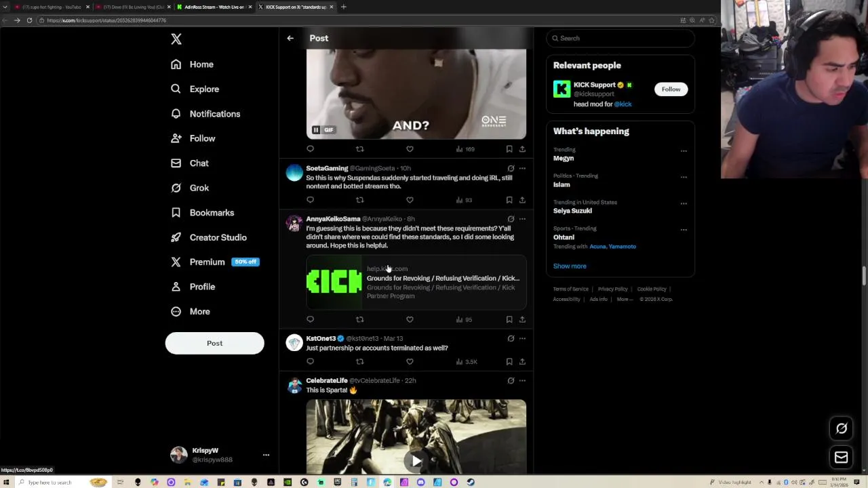Image resolution: width=868 pixels, height=488 pixels.
Task: Open more options on CelebrateLife's post
Action: click(x=522, y=381)
